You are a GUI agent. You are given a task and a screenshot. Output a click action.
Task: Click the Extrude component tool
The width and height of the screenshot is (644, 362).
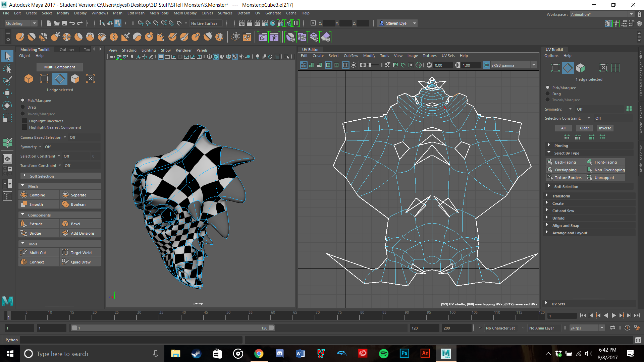coord(39,224)
